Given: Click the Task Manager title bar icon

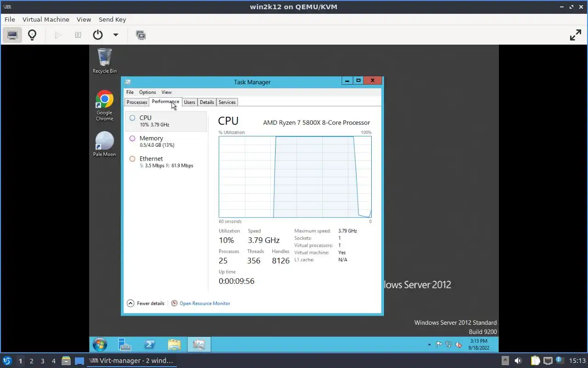Looking at the screenshot, I should click(128, 82).
